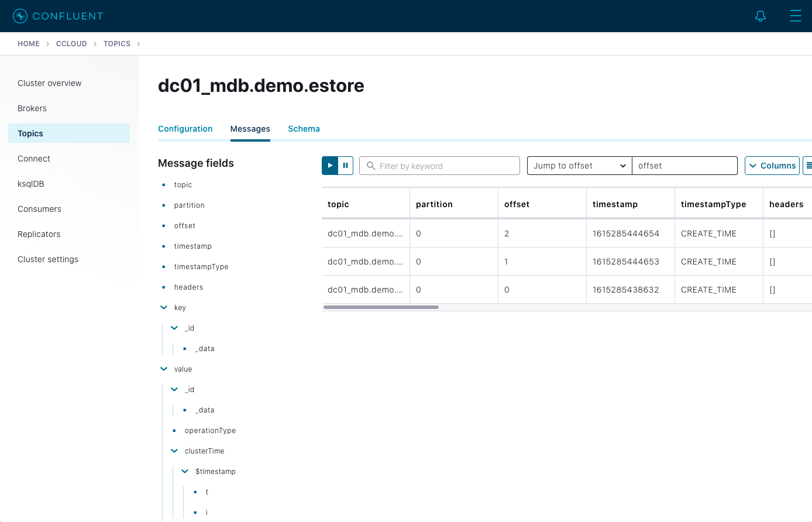
Task: Select Topics in the sidebar
Action: 69,133
